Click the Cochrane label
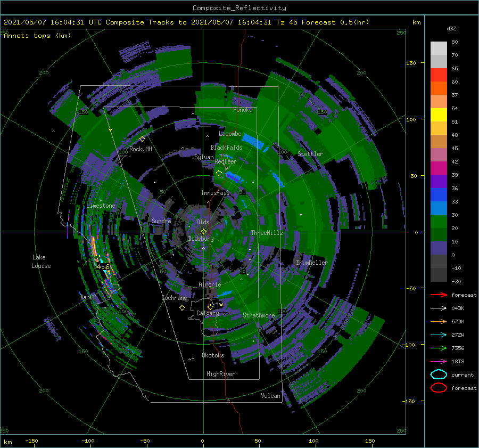 coord(174,298)
